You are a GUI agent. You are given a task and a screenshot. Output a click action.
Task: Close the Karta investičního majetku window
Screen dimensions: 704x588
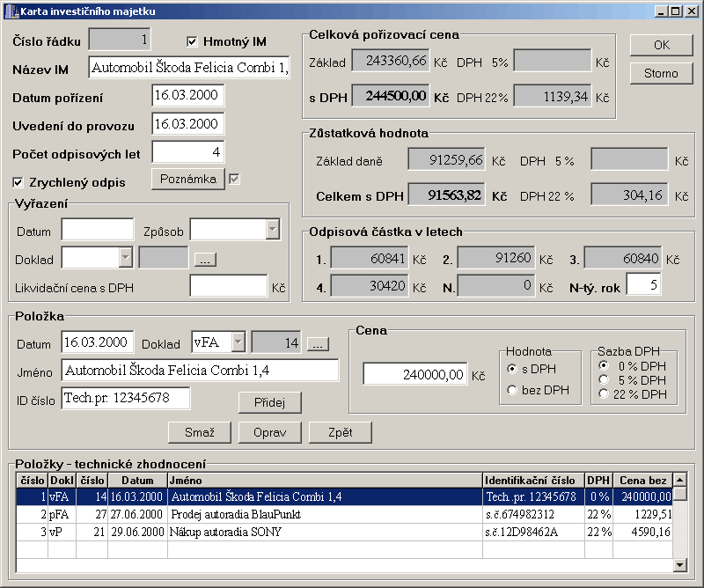click(x=692, y=11)
